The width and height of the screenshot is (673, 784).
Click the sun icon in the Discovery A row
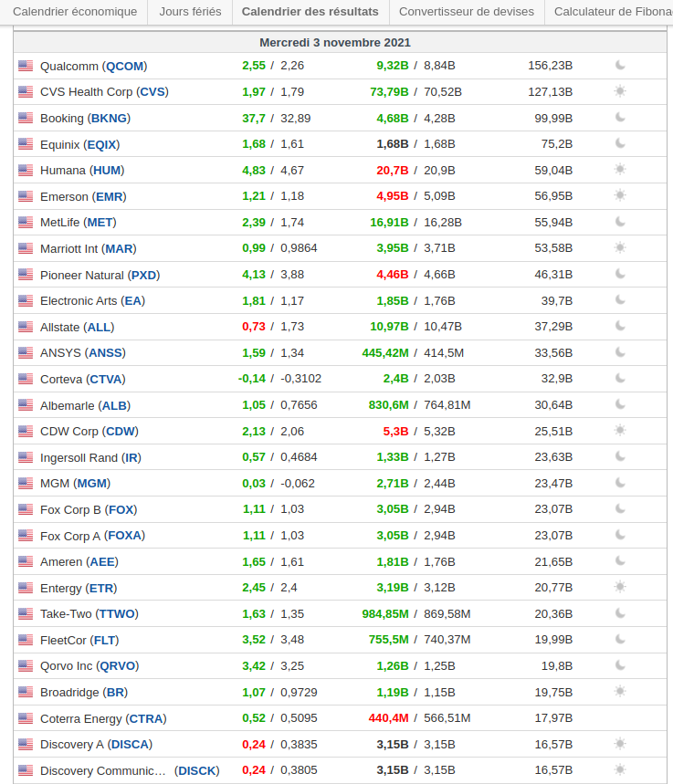(x=620, y=744)
